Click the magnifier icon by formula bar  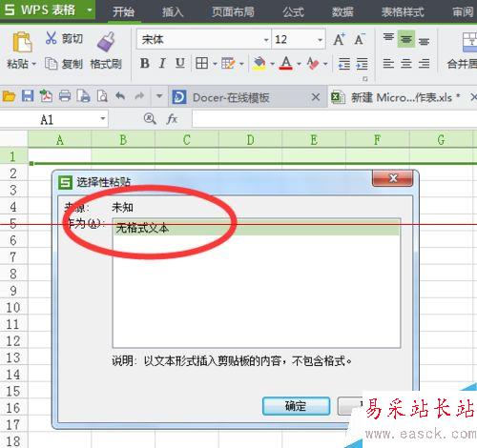150,119
